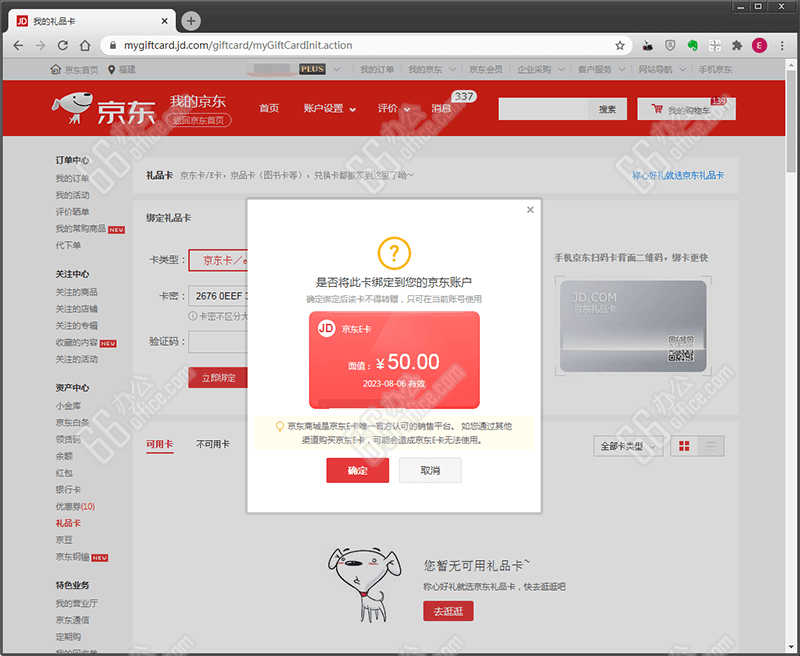Expand 账户设置 nav menu

(329, 108)
